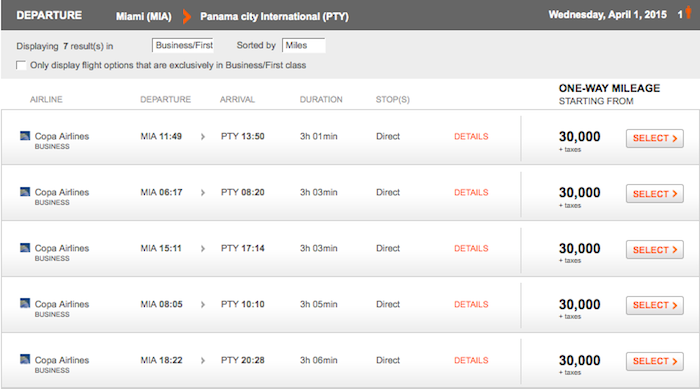Open DETAILS for the 11:49 flight

[471, 137]
